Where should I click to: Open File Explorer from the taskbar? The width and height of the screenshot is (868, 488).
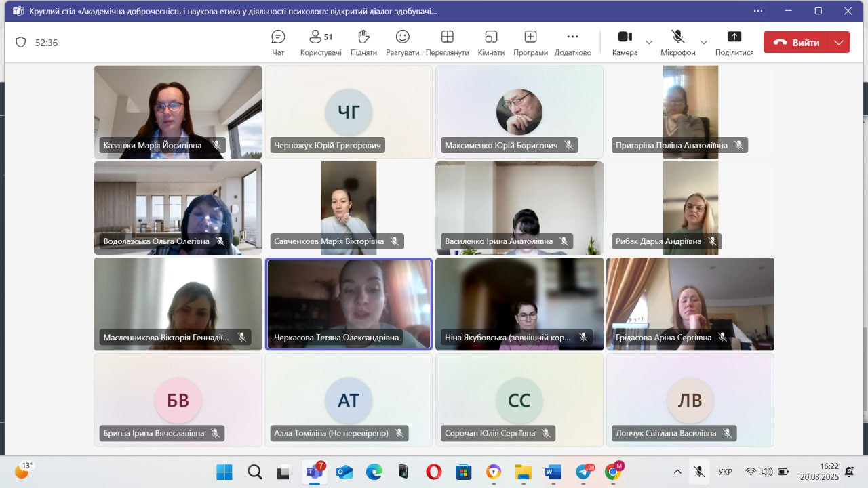[523, 472]
